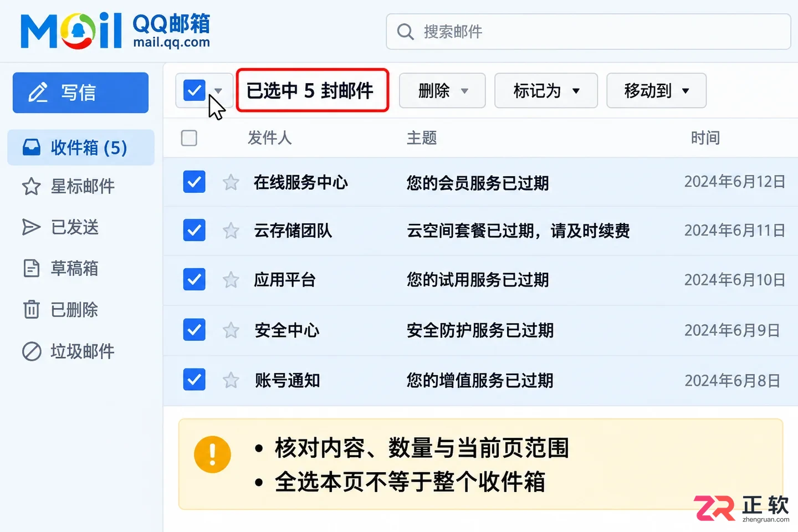Viewport: 798px width, 532px height.
Task: Uncheck the 账号通知 email checkbox
Action: (x=194, y=380)
